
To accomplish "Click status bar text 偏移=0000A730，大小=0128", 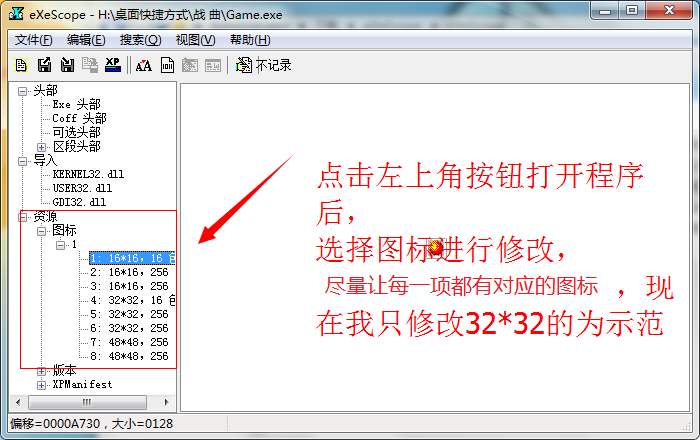I will pyautogui.click(x=92, y=423).
